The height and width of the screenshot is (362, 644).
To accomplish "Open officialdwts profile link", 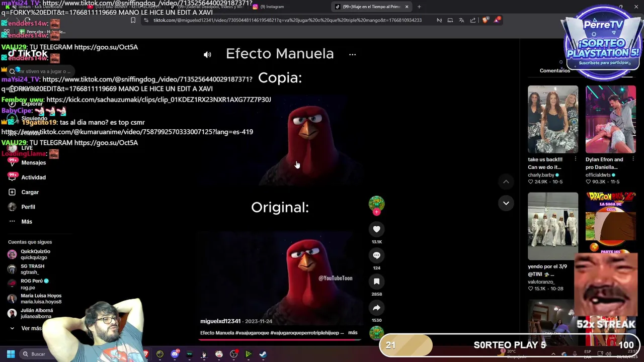I will [x=598, y=175].
